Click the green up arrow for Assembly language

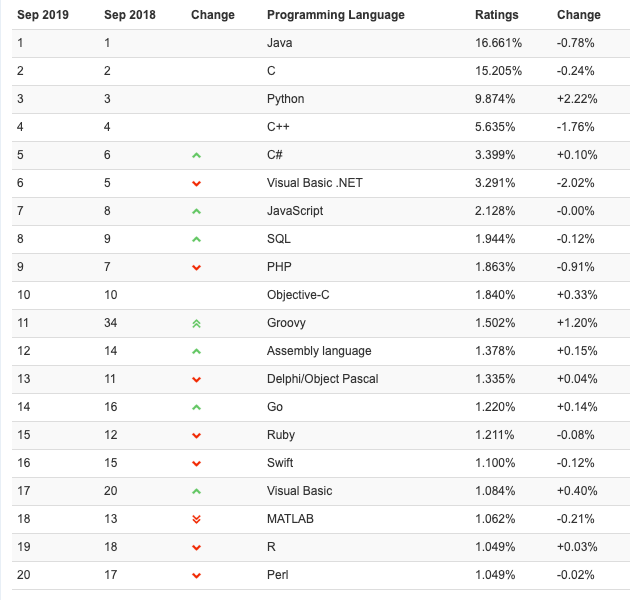coord(196,352)
